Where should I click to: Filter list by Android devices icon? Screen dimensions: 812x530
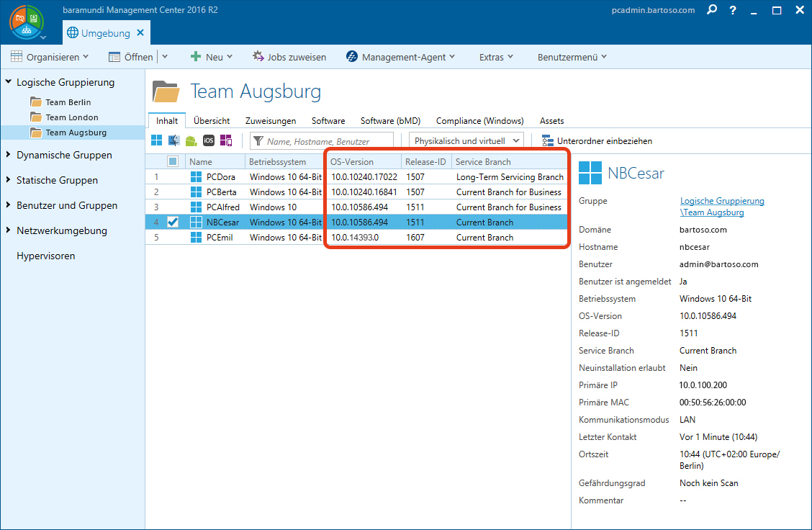coord(191,140)
